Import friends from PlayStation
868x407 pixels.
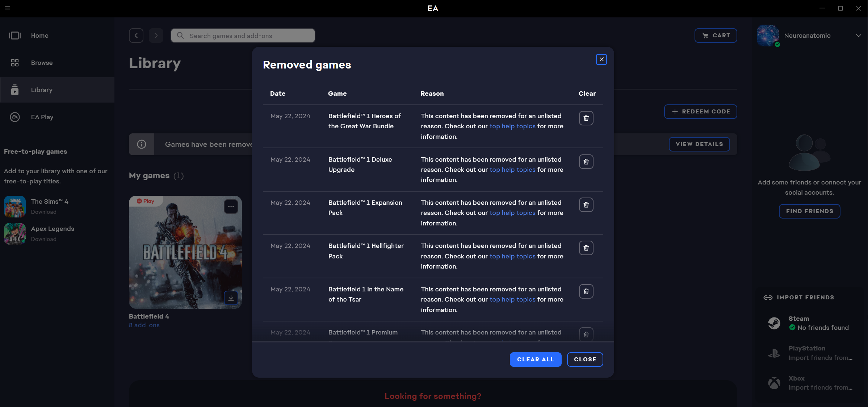tap(809, 353)
